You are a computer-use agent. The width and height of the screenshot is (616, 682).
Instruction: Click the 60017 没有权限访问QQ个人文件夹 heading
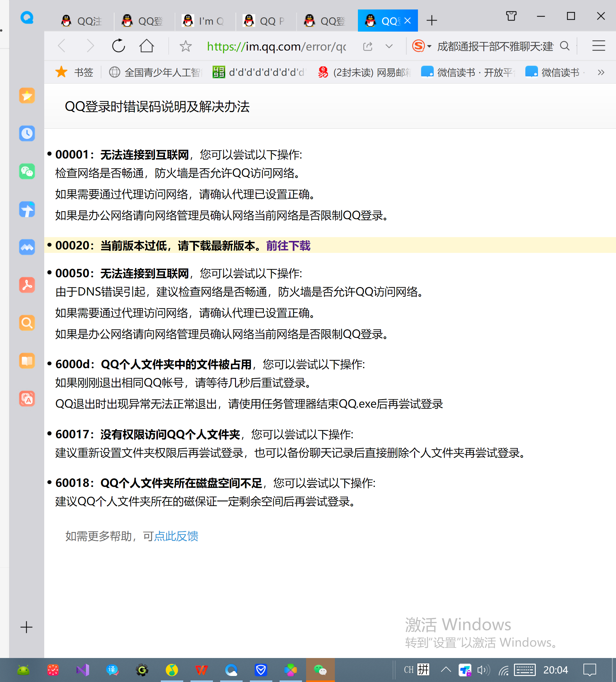[148, 434]
